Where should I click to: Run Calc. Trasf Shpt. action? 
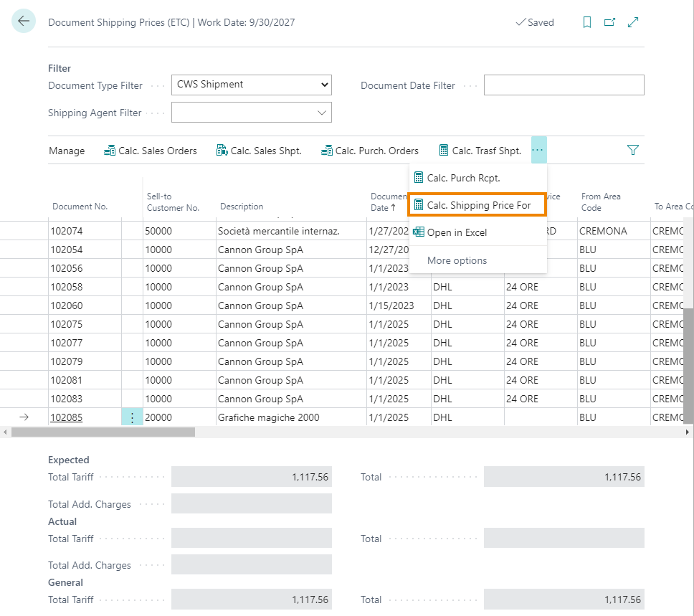(x=480, y=151)
